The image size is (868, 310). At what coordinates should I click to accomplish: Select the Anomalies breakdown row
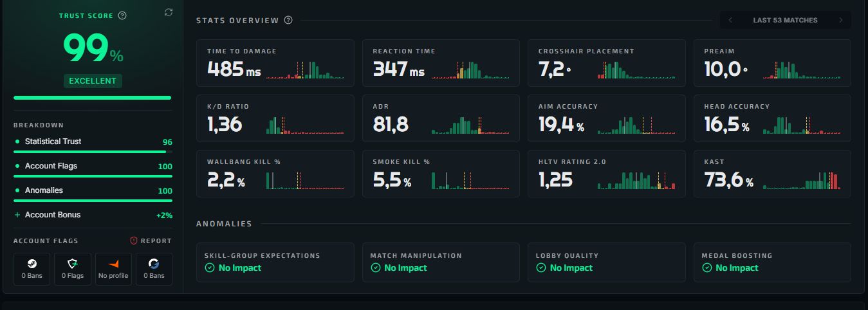pyautogui.click(x=93, y=190)
